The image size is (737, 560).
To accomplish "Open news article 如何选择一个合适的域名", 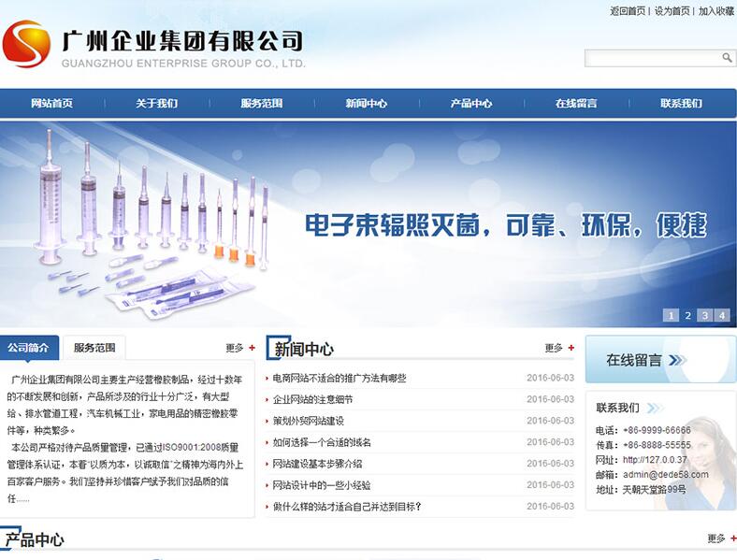I will (x=322, y=442).
